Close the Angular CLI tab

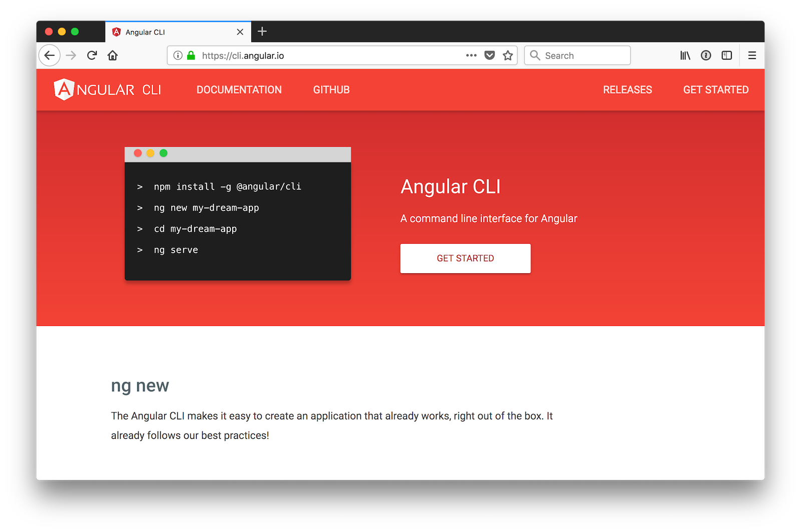coord(240,32)
